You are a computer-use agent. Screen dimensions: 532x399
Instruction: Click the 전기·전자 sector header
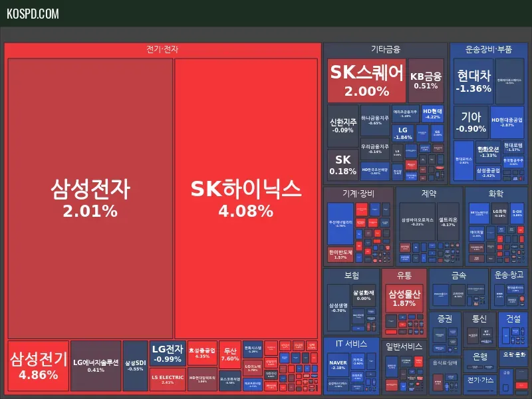[x=162, y=50]
